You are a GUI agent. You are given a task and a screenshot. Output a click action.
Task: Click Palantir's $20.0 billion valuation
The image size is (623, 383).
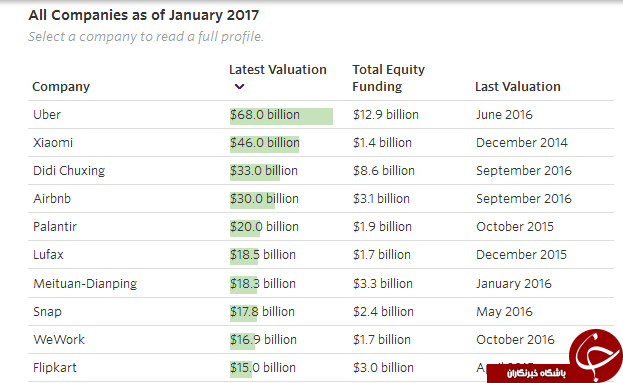coord(264,227)
